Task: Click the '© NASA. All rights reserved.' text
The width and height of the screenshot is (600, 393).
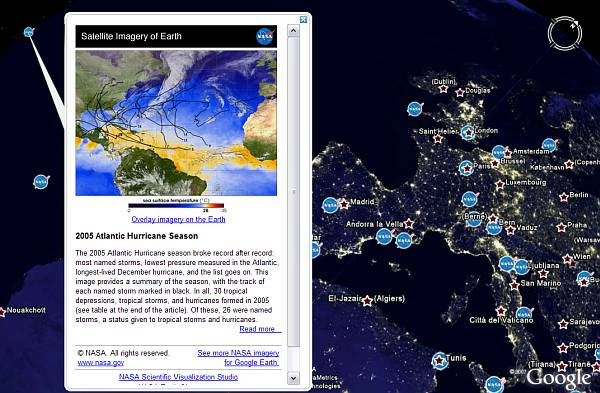Action: tap(123, 353)
